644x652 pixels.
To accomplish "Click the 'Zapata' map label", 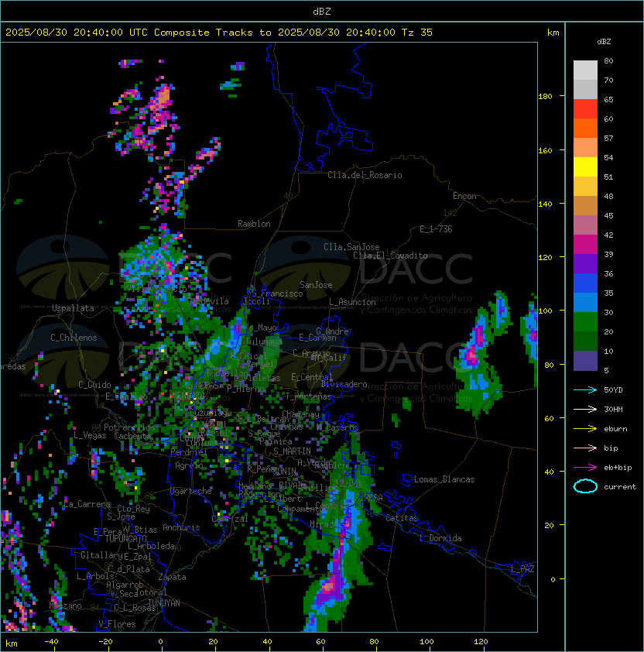I will pos(172,577).
